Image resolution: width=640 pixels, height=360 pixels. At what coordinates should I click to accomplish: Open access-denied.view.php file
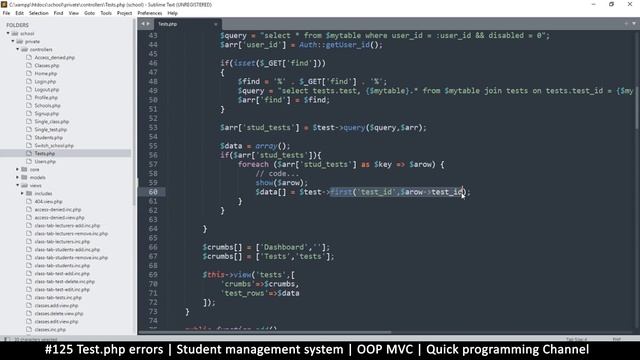pyautogui.click(x=59, y=218)
